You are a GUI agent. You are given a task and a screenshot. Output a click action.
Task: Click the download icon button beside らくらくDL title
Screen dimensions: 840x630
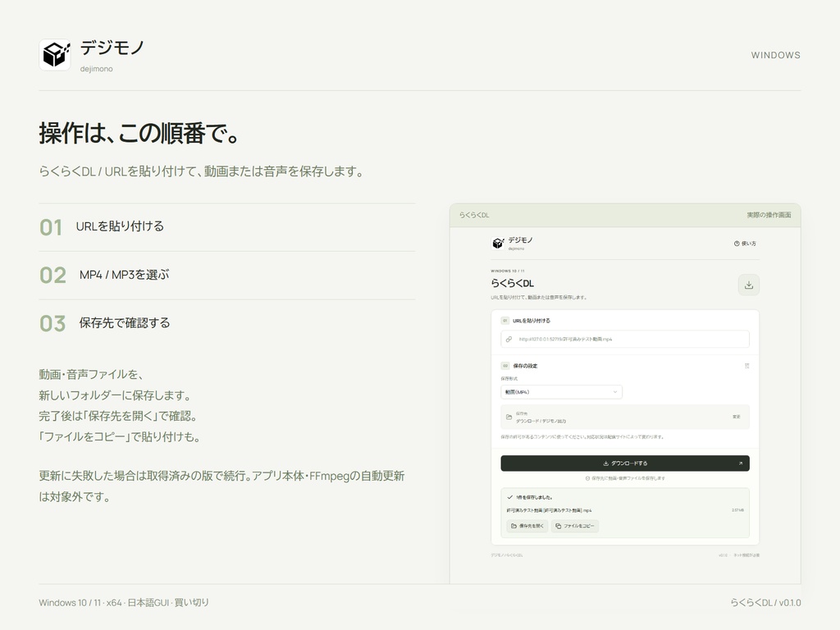[x=748, y=285]
